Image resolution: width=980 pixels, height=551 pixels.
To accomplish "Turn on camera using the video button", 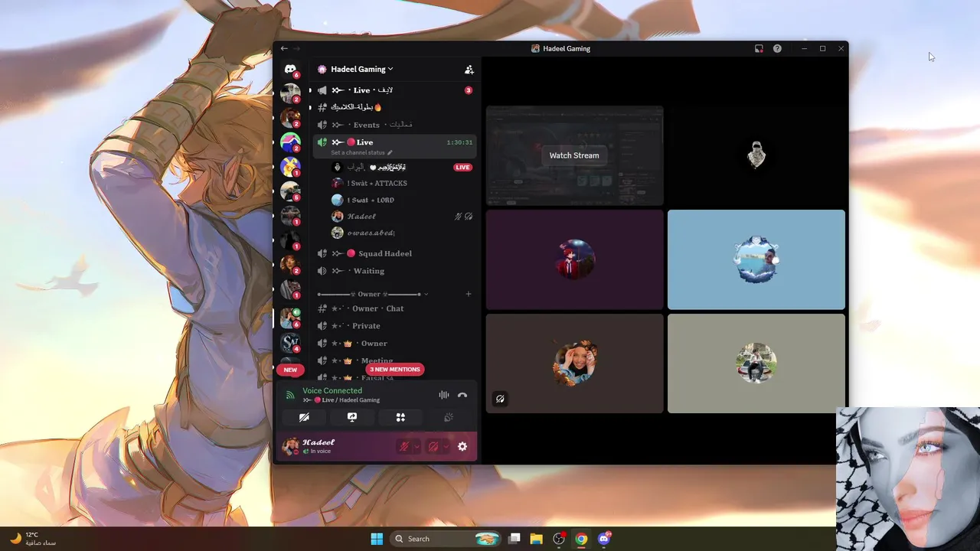I will 304,417.
